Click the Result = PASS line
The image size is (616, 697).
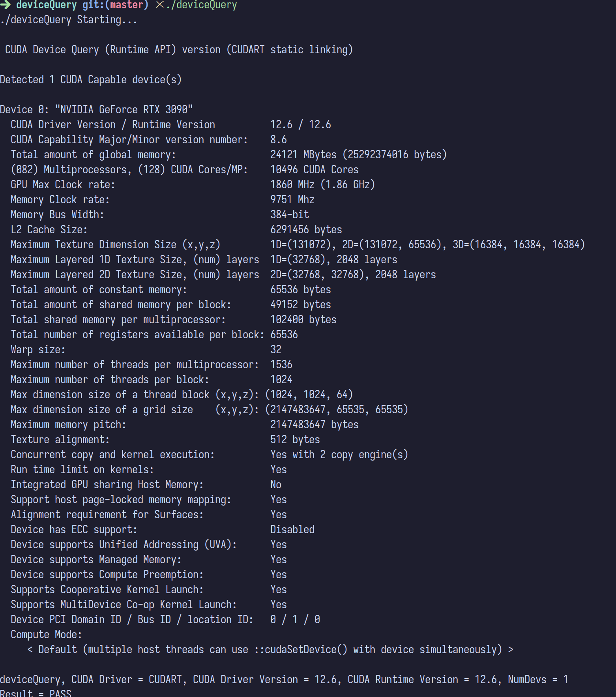point(36,693)
